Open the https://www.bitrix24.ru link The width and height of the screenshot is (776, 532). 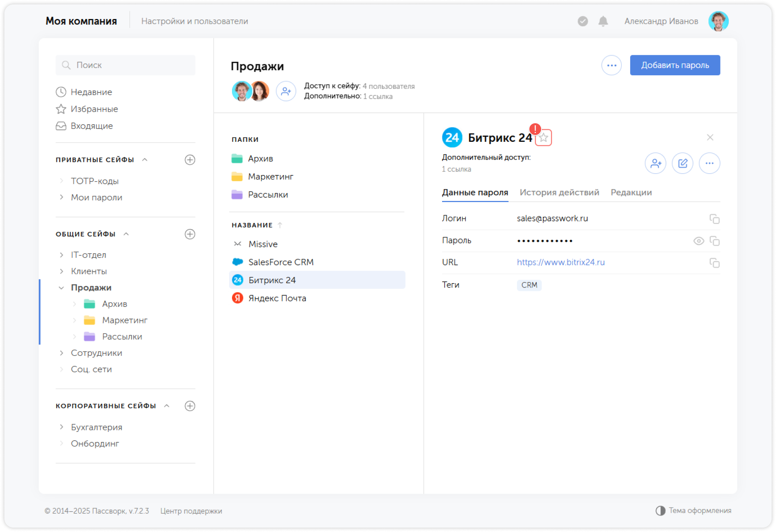(560, 262)
